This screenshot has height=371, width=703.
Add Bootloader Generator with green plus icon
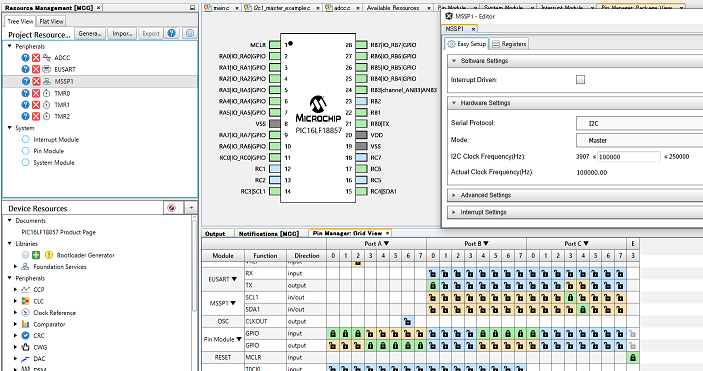pos(36,255)
